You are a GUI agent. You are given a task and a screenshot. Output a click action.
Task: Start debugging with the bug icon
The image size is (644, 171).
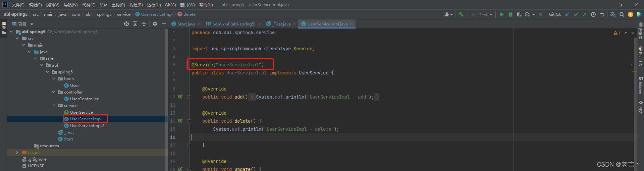(x=511, y=14)
